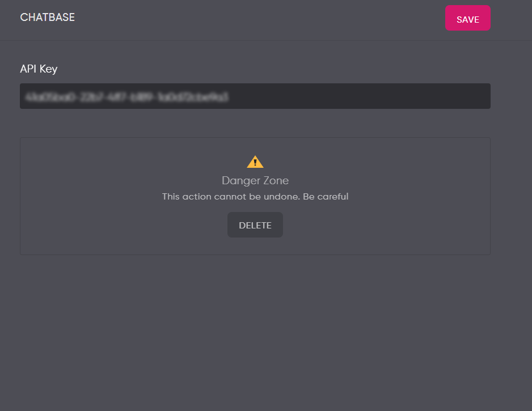532x411 pixels.
Task: Click the API Key field label
Action: click(x=39, y=69)
